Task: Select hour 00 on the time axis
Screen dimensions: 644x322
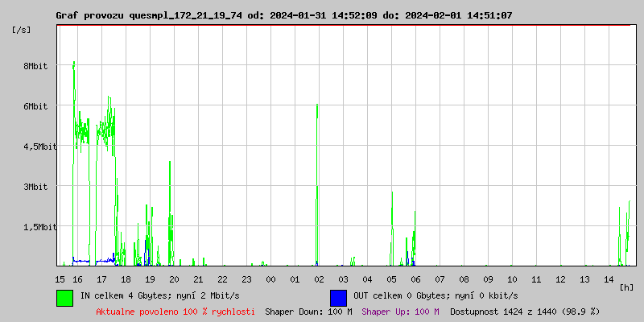Action: point(270,279)
